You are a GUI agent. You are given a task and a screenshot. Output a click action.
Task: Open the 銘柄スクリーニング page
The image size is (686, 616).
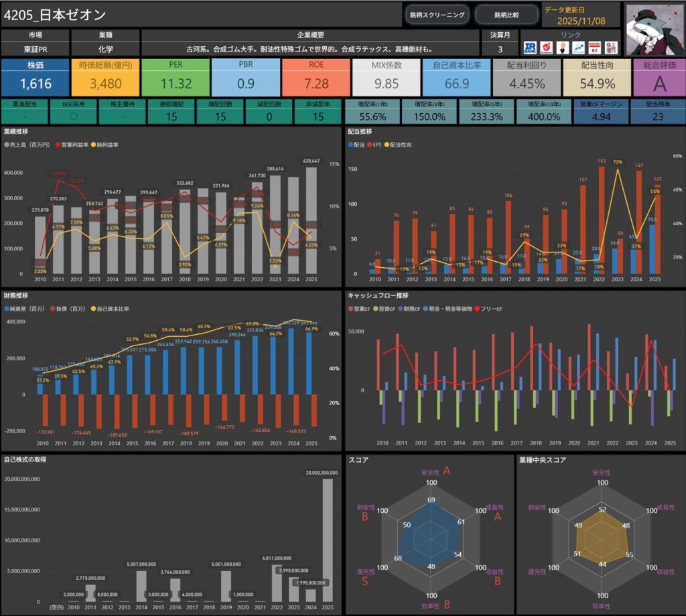tap(437, 14)
